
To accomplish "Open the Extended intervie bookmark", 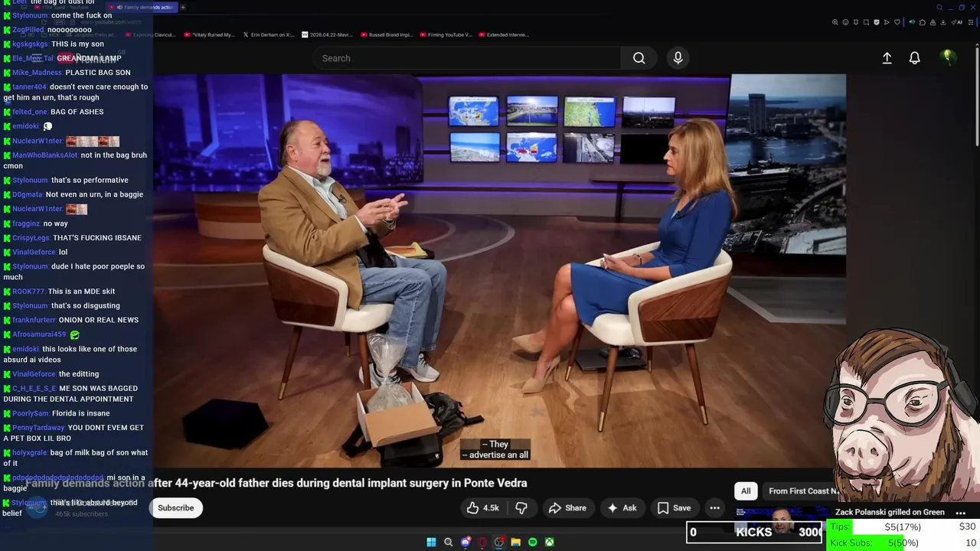I will pyautogui.click(x=504, y=34).
